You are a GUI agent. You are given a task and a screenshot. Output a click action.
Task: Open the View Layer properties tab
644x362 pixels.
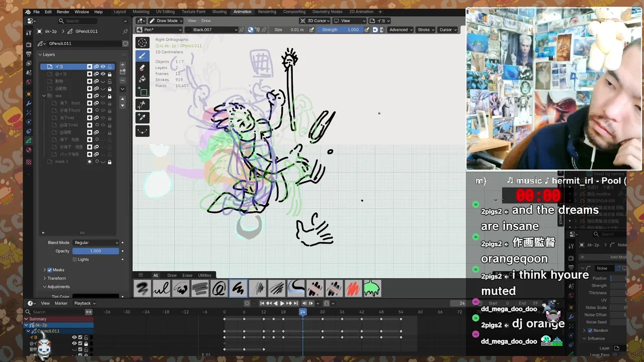coord(29,63)
